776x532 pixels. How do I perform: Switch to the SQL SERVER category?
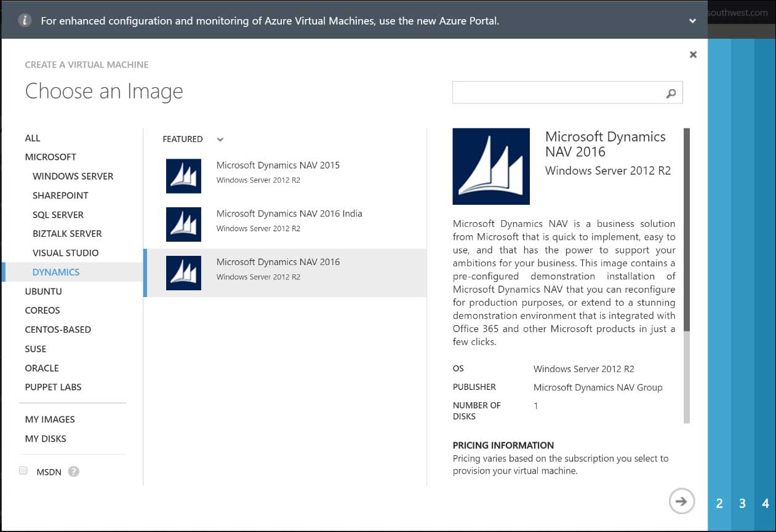58,215
